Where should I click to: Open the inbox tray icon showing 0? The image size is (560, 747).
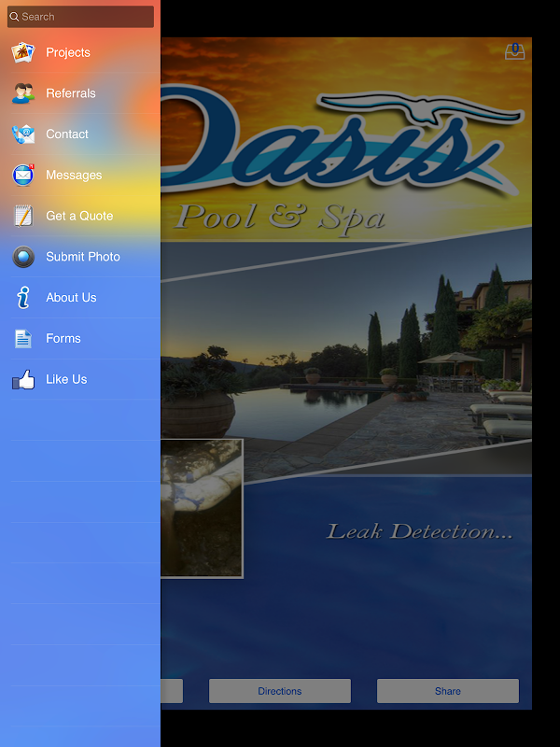pos(515,51)
